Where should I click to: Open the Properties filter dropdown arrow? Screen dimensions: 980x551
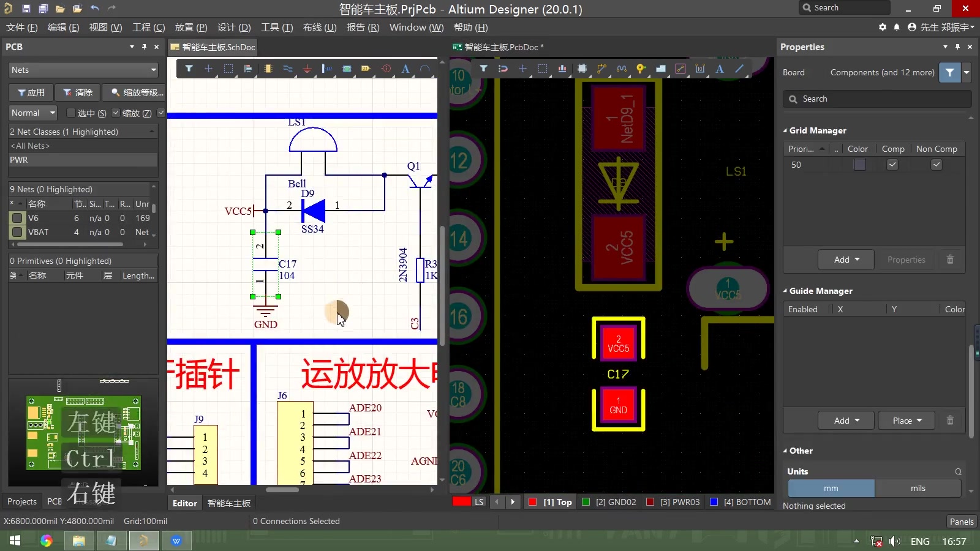(x=967, y=72)
